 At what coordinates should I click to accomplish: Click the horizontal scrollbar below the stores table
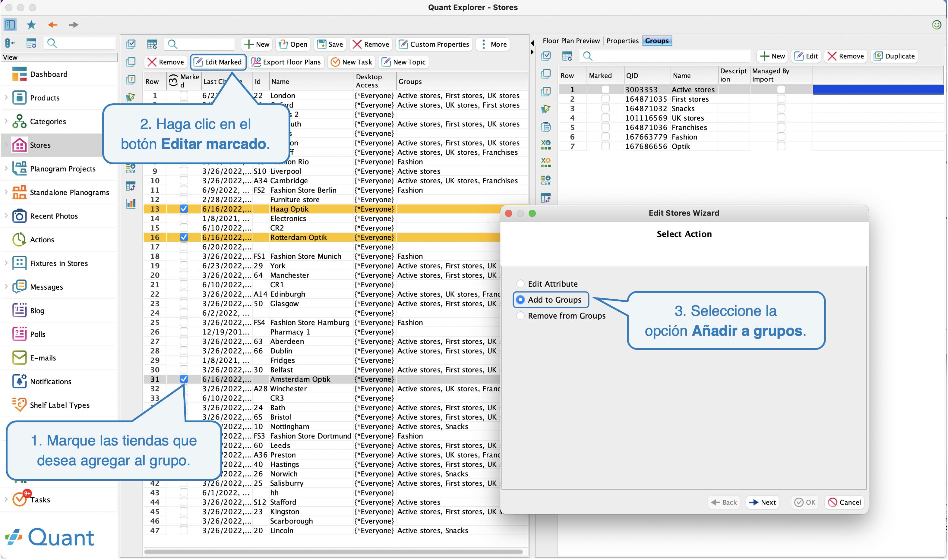tap(334, 552)
